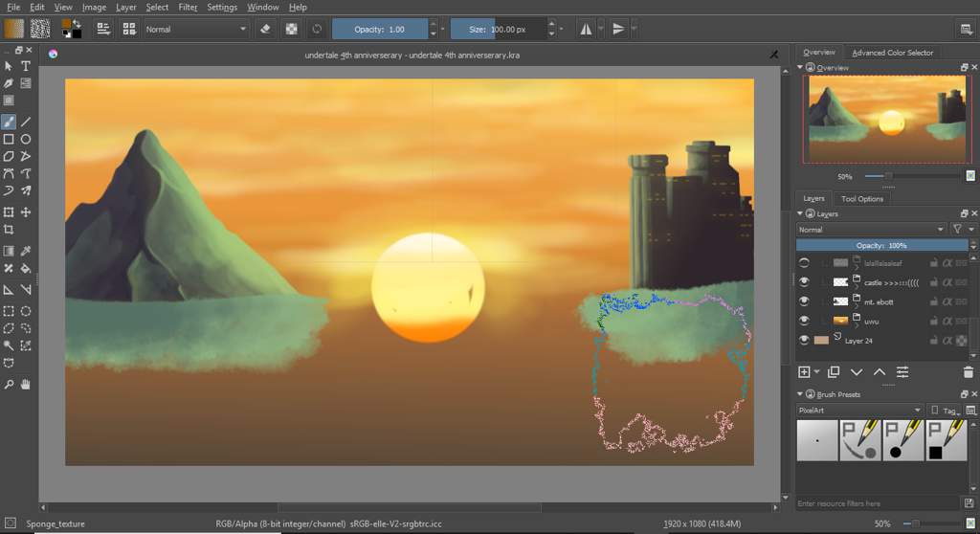Select the Transform tool

point(8,212)
